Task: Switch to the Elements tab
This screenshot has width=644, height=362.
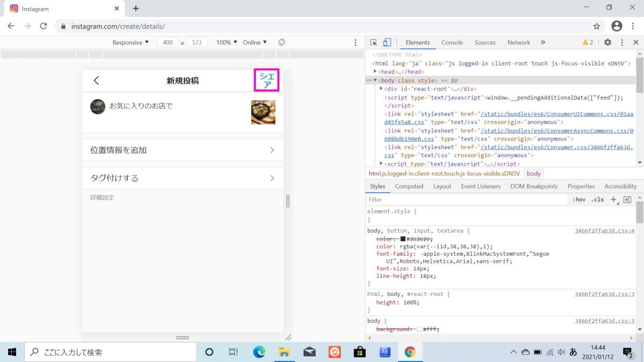Action: click(418, 42)
